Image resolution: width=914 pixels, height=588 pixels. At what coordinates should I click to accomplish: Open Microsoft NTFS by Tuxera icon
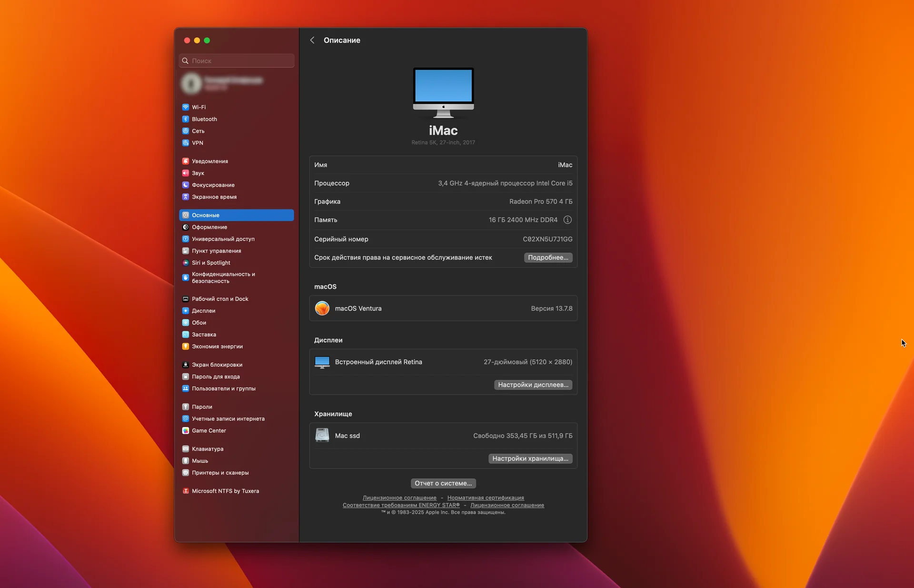[x=186, y=491]
